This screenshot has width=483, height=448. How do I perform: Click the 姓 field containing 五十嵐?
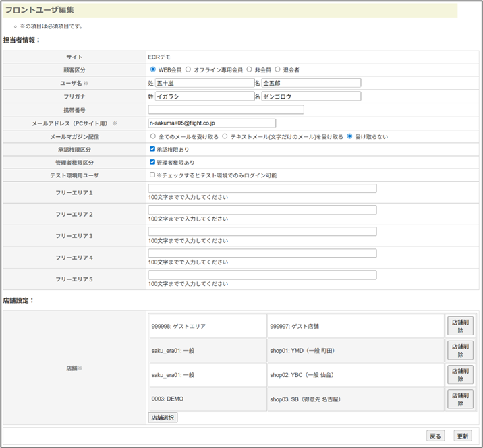pyautogui.click(x=204, y=83)
